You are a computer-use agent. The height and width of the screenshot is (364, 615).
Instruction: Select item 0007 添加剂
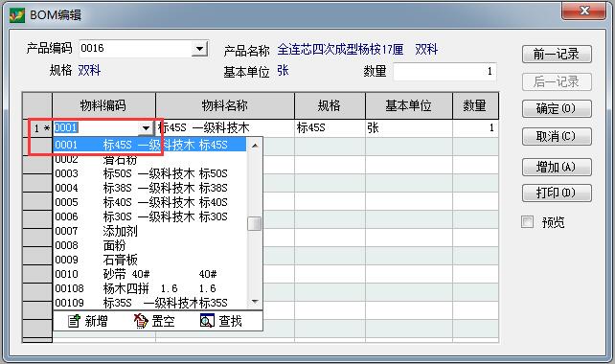(x=149, y=231)
